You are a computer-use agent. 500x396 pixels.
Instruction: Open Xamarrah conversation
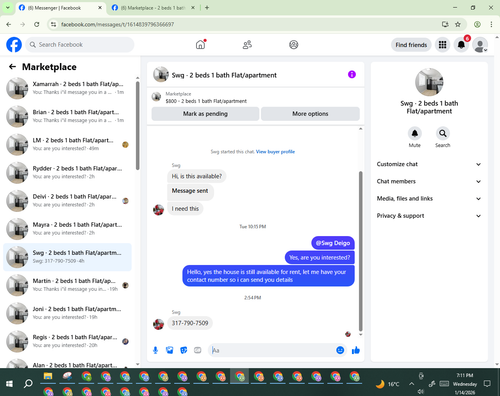(x=67, y=88)
